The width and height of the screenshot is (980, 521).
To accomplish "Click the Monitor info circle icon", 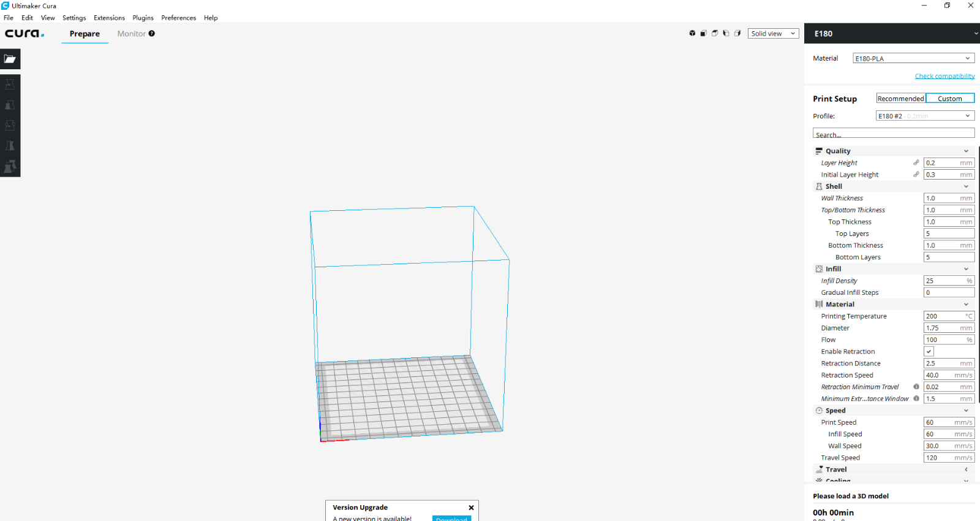I will point(152,34).
